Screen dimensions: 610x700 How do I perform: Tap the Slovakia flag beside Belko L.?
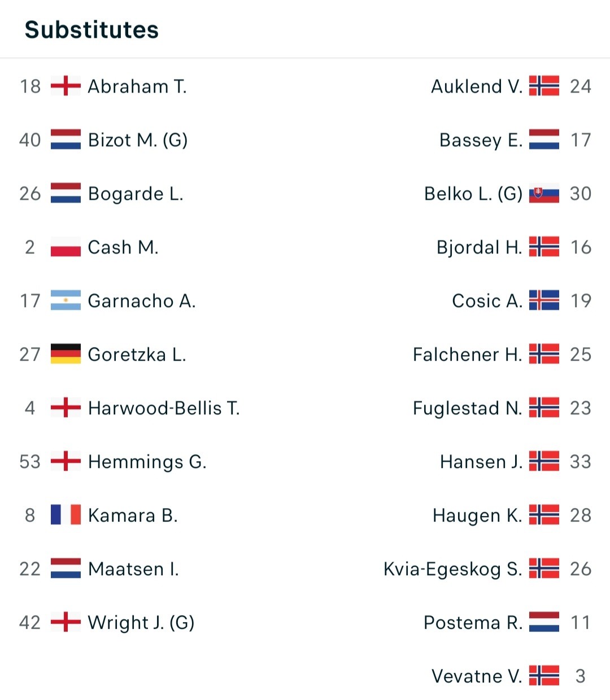[544, 193]
